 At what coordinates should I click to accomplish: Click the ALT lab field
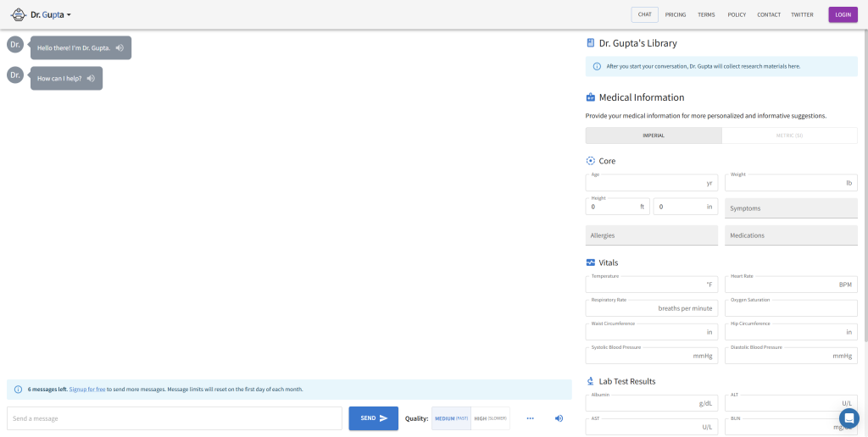point(791,403)
